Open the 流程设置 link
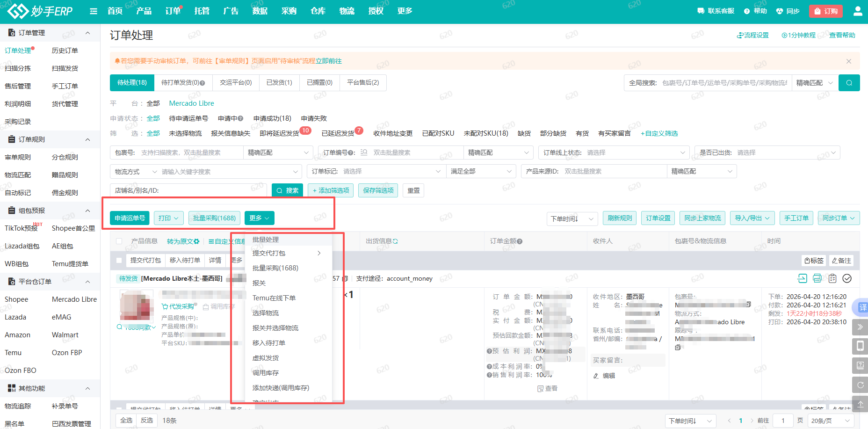The height and width of the screenshot is (429, 868). click(753, 35)
